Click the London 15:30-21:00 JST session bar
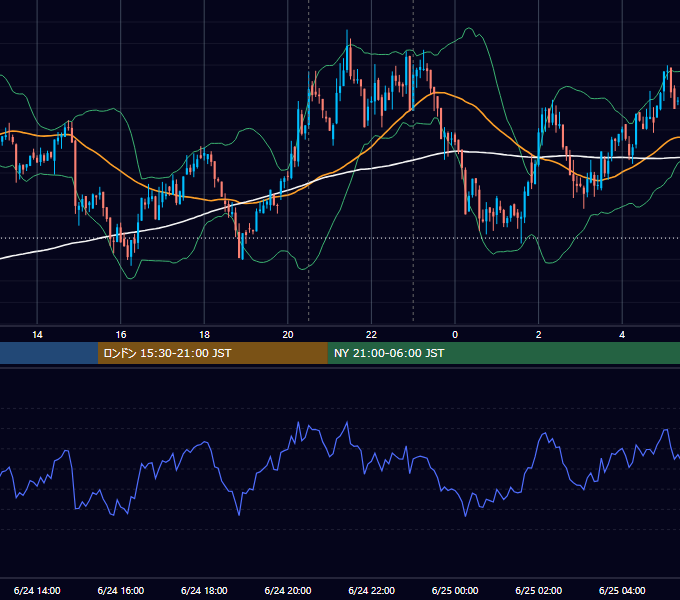The image size is (680, 600). pyautogui.click(x=212, y=353)
